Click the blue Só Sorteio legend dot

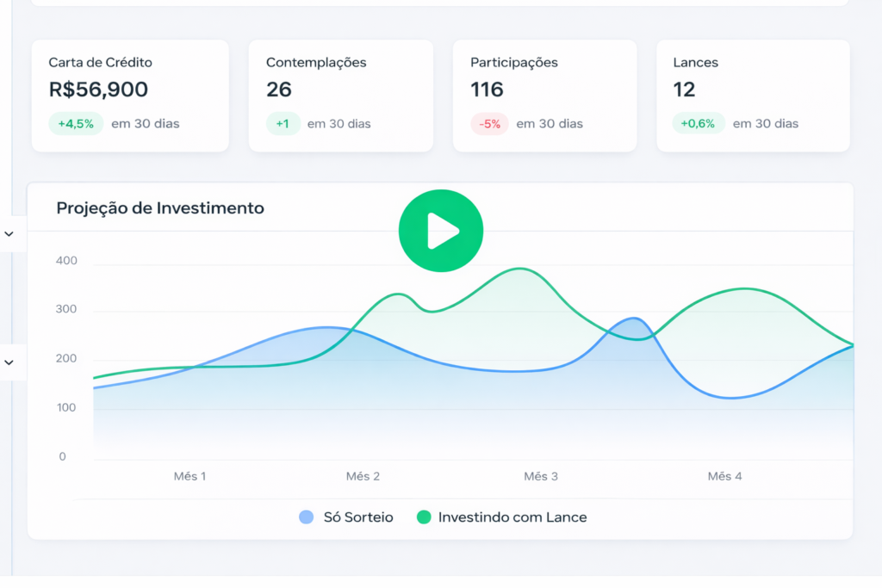(306, 517)
